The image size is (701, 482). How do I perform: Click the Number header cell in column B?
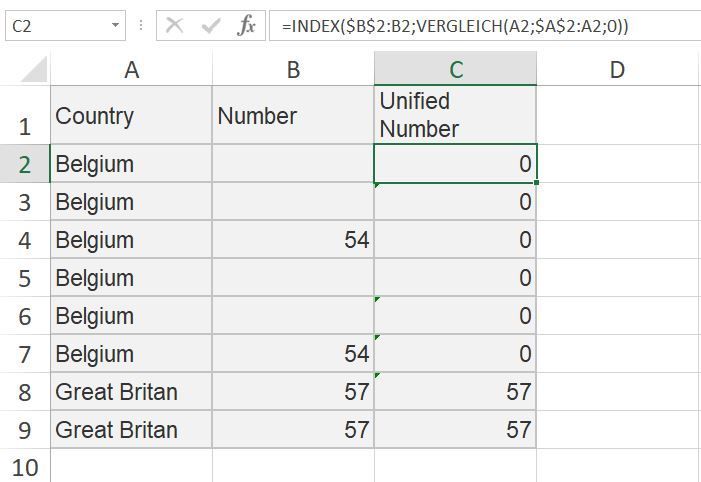[x=293, y=116]
